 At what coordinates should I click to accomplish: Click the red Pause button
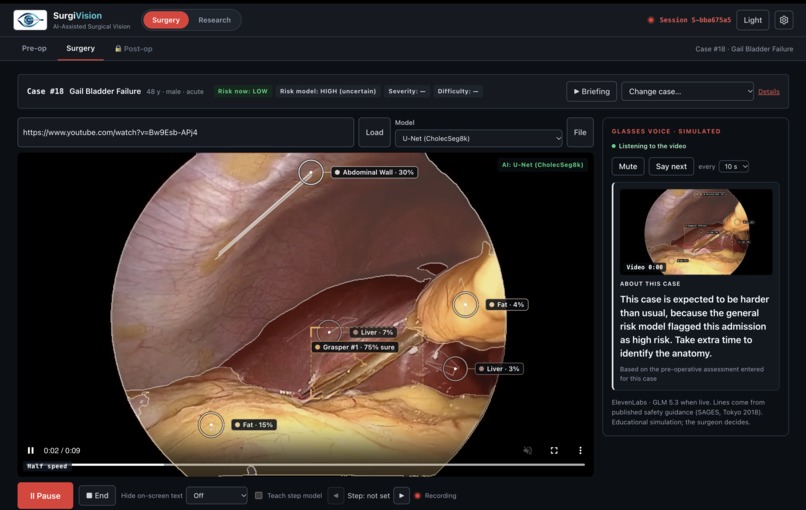click(x=45, y=496)
